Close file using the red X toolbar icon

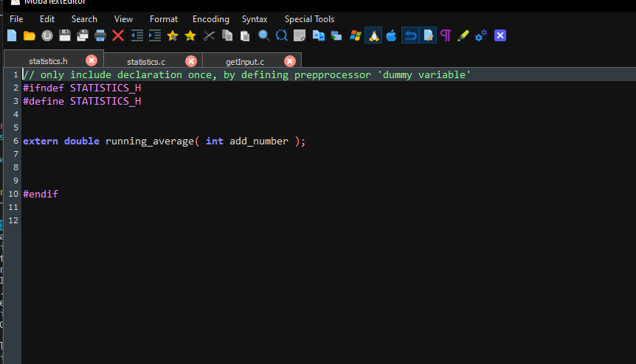tap(118, 35)
